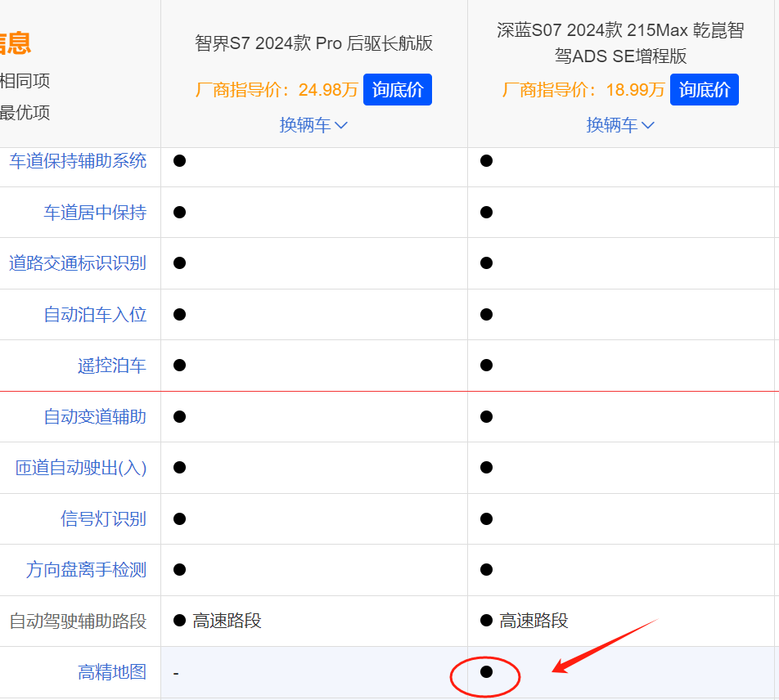Select 深蓝S07 2024款 215Max model title
The width and height of the screenshot is (779, 700).
click(620, 43)
